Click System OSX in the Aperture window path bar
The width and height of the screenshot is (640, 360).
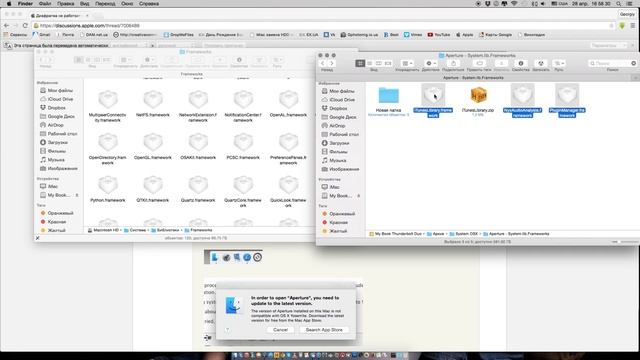463,234
